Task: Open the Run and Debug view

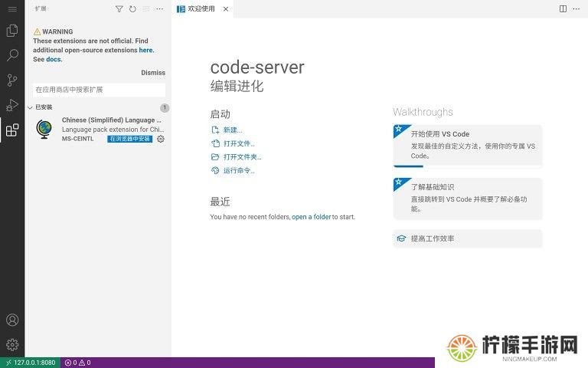Action: [x=12, y=105]
